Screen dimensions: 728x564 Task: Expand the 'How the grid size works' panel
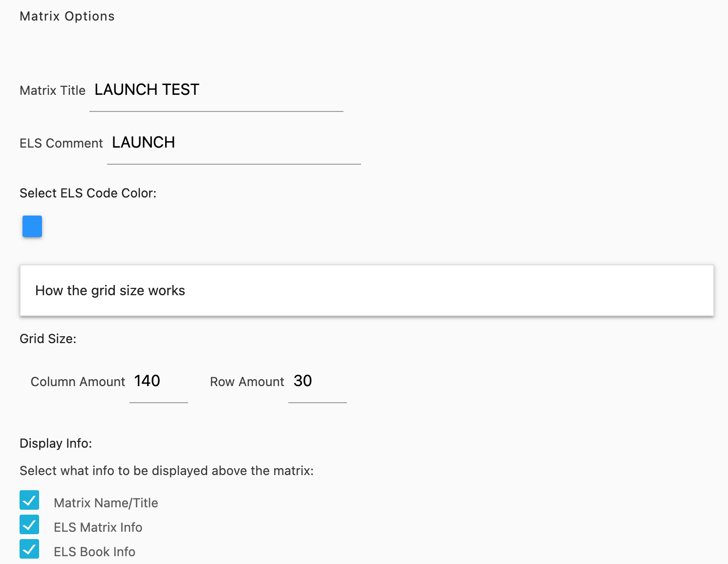click(366, 291)
